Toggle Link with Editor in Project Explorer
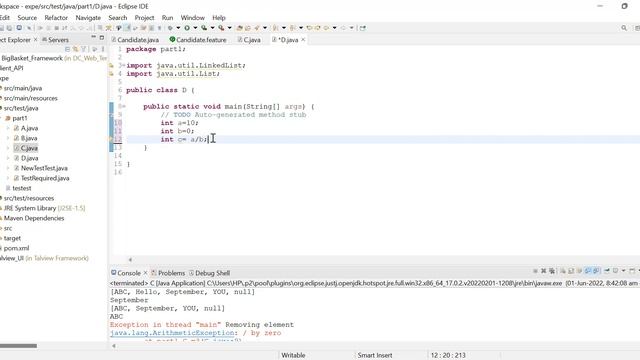 coord(76,49)
